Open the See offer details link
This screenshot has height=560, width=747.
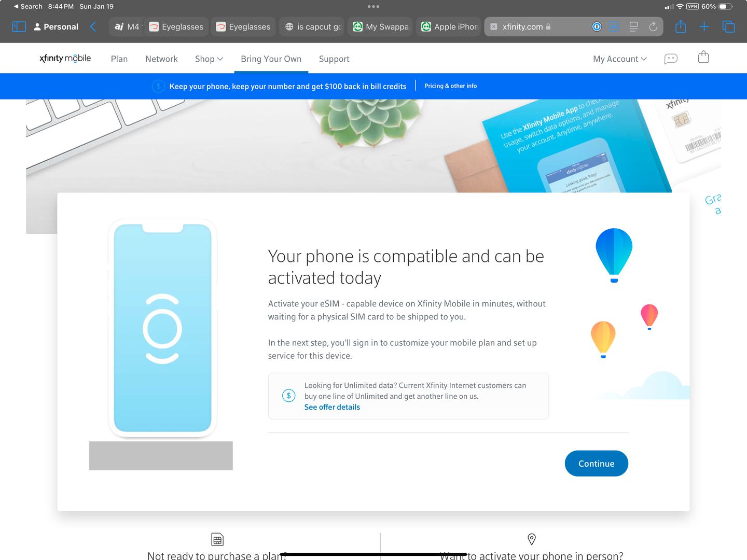click(332, 407)
